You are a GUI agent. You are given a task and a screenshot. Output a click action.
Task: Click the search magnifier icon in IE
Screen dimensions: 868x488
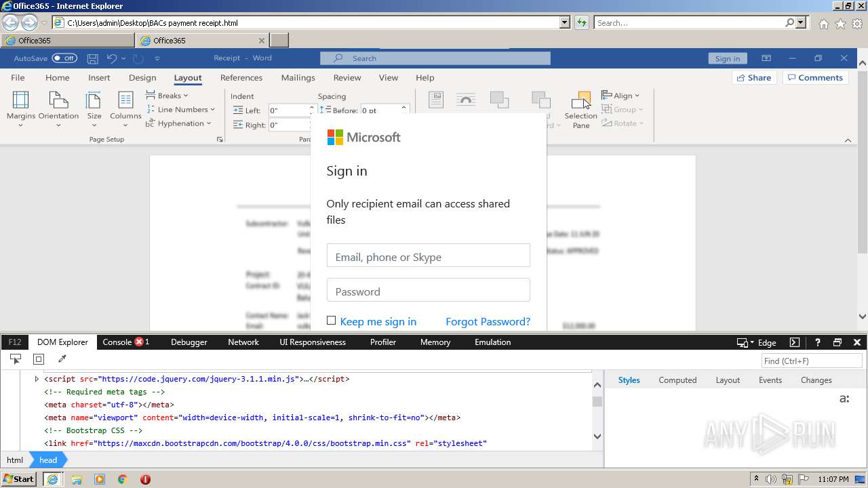coord(789,22)
